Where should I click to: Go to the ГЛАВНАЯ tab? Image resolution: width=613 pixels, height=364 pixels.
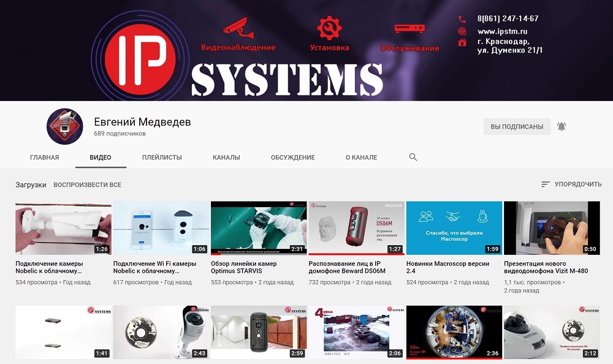tap(45, 157)
